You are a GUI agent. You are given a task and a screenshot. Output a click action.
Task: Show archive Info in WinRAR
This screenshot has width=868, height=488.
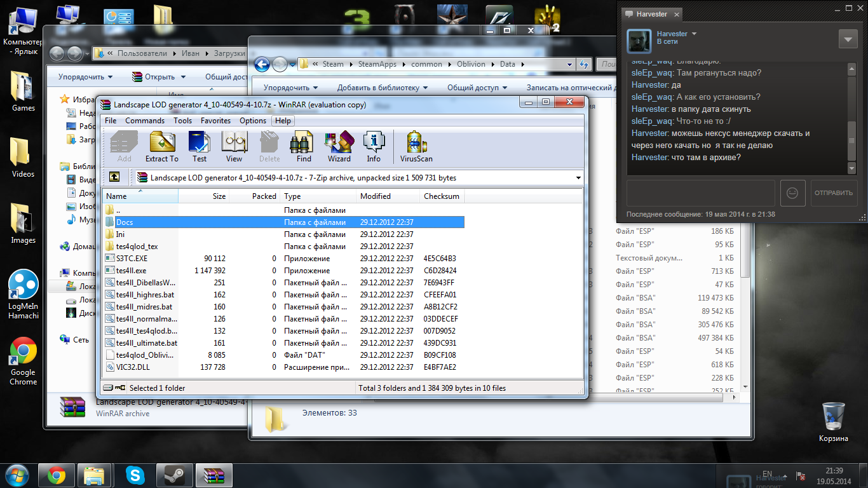[374, 147]
